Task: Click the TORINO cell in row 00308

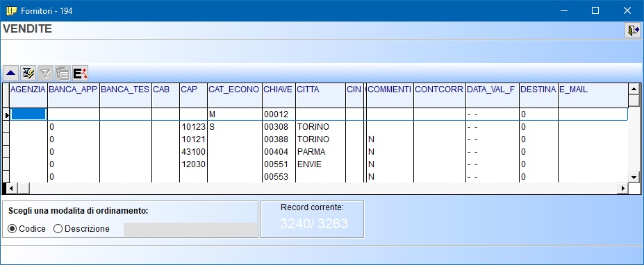Action: 320,127
